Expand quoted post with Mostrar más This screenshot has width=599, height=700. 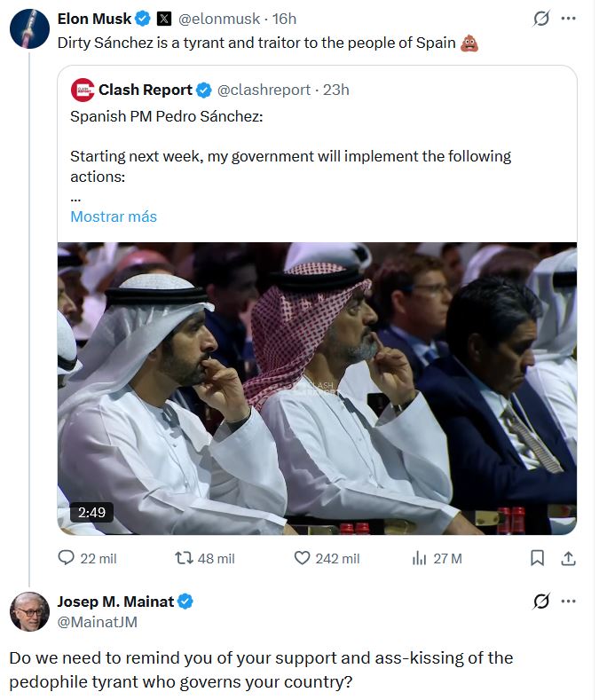[x=114, y=216]
